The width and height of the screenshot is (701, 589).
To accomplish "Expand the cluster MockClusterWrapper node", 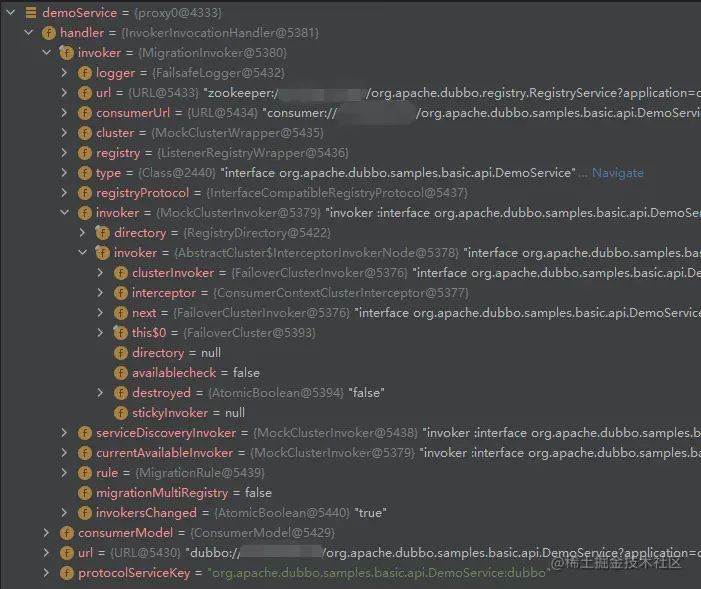I will click(x=64, y=132).
